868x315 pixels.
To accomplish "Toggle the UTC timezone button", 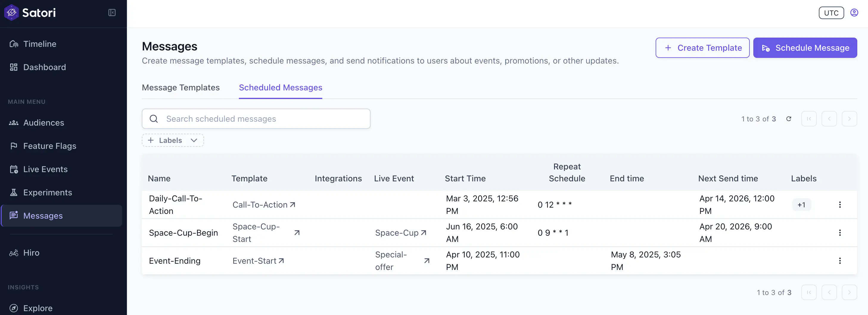I will 831,13.
